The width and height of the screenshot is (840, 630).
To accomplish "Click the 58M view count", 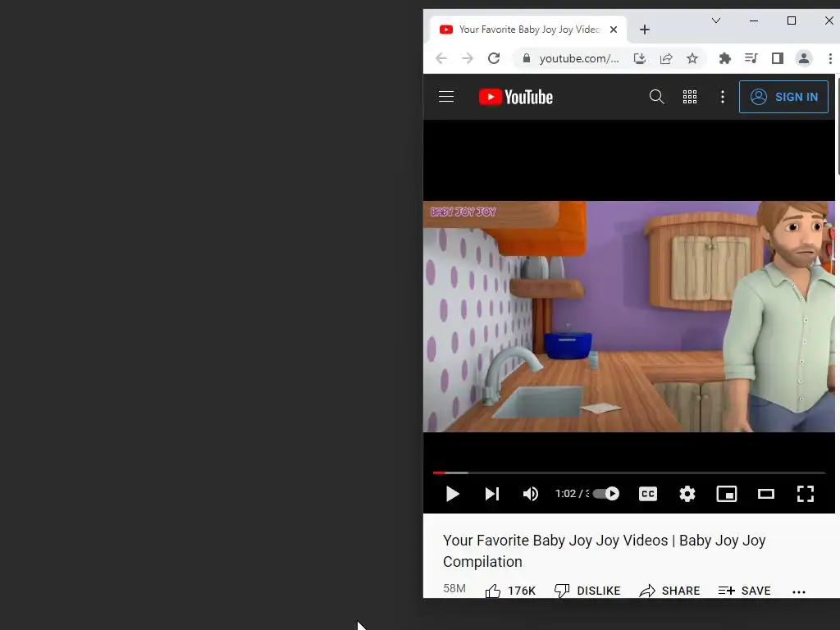I will pyautogui.click(x=454, y=588).
